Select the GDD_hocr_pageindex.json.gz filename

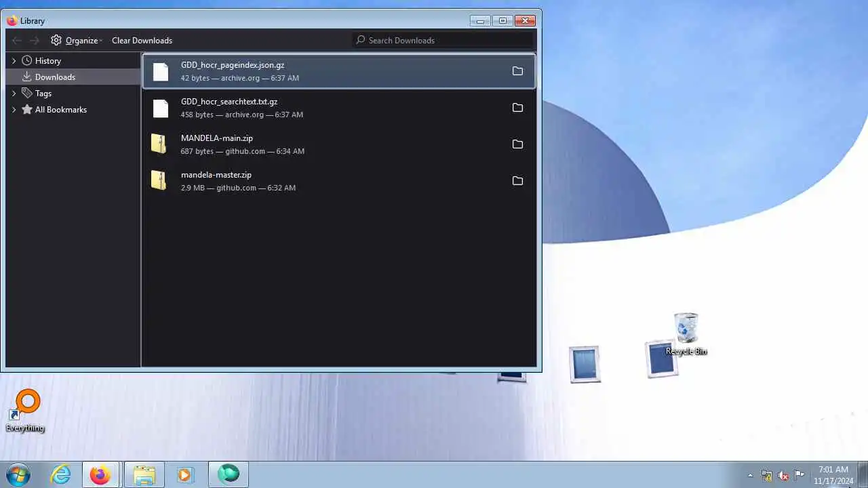(x=233, y=65)
